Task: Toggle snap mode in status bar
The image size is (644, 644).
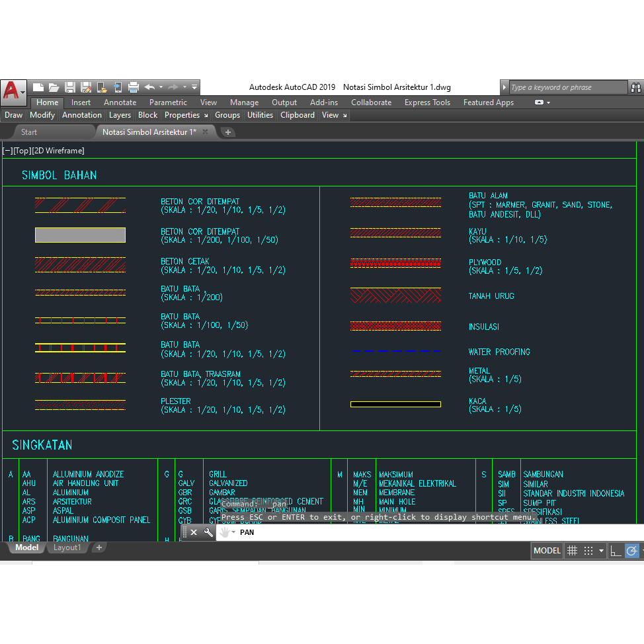Action: [x=588, y=551]
